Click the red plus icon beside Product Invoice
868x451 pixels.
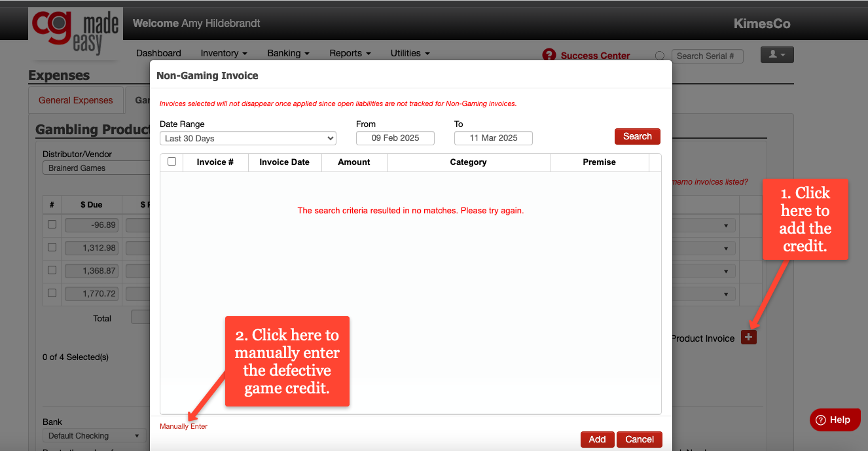pos(749,337)
